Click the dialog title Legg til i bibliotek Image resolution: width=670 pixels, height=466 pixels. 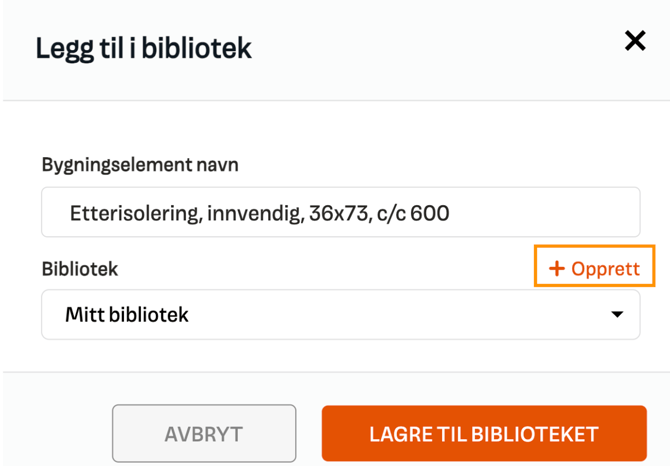point(144,47)
